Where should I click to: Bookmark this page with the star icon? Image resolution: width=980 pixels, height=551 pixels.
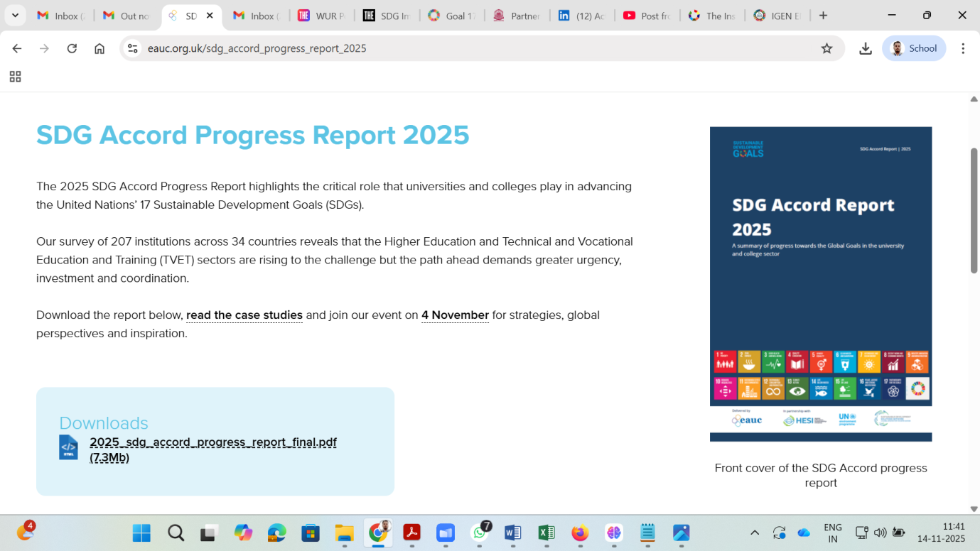(826, 48)
